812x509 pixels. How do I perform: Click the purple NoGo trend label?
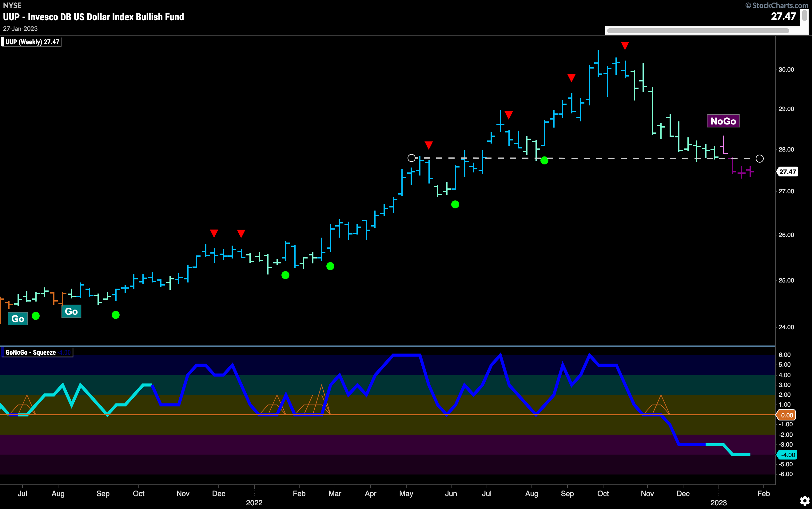coord(723,121)
